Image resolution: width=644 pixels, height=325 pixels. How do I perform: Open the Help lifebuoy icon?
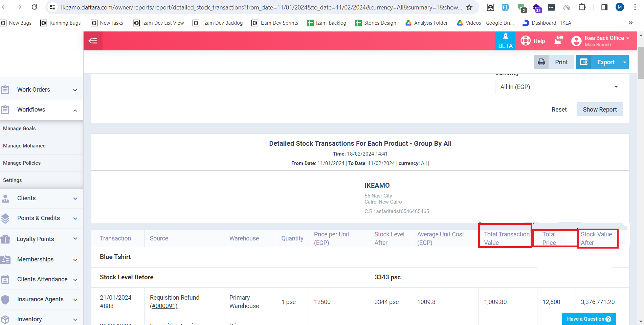point(526,41)
